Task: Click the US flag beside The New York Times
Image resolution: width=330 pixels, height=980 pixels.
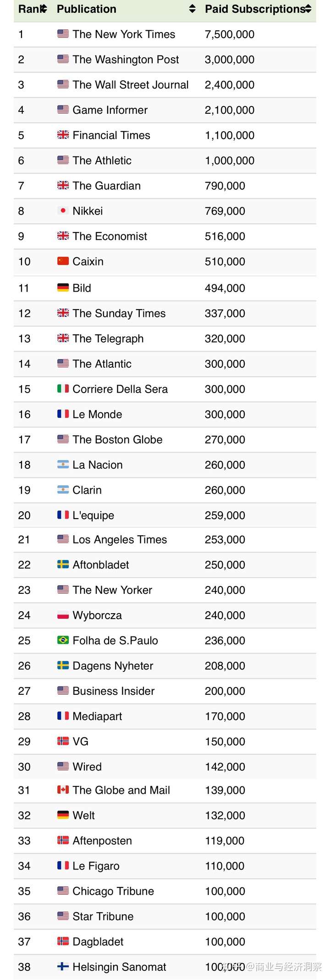Action: coord(63,34)
